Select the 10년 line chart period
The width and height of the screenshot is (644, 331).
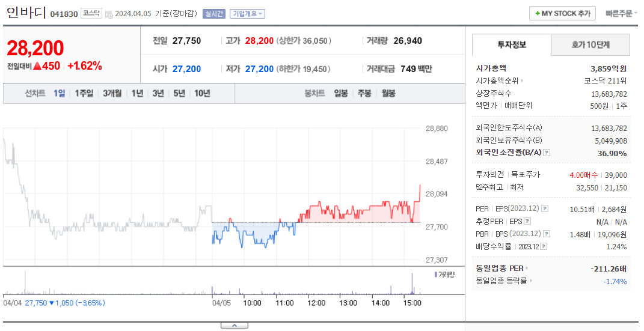click(202, 94)
